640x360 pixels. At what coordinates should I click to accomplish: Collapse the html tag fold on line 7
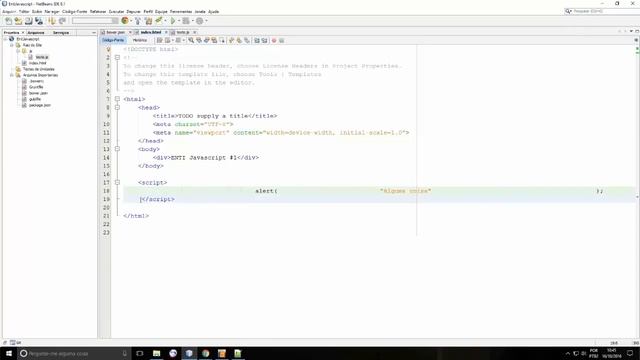[x=117, y=99]
